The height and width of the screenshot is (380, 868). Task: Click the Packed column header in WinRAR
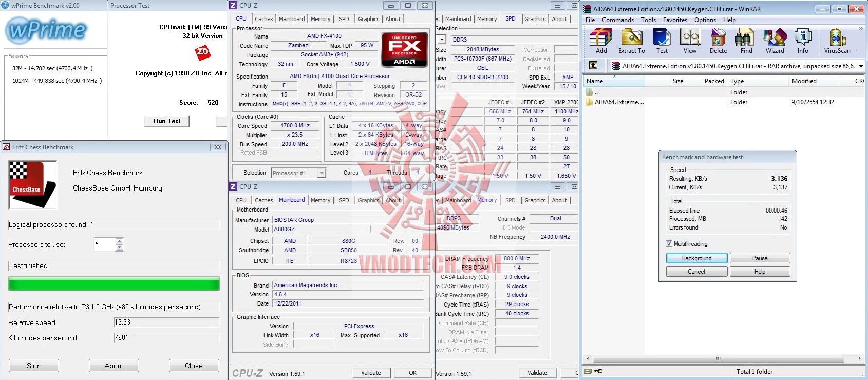click(706, 81)
